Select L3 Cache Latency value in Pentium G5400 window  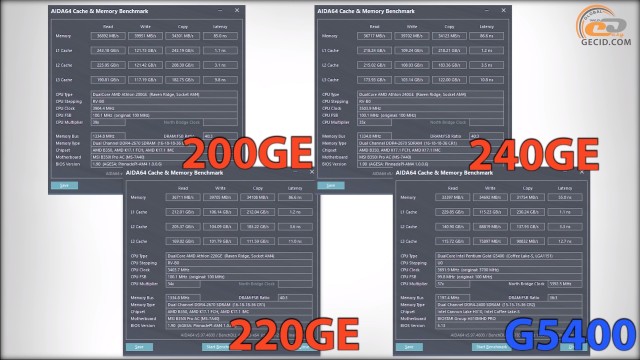click(565, 241)
